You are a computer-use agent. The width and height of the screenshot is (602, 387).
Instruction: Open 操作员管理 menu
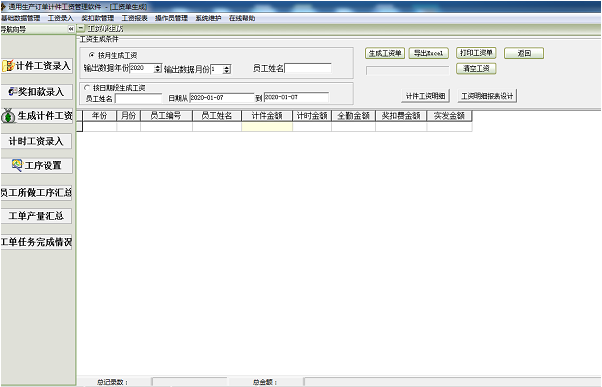tap(171, 18)
